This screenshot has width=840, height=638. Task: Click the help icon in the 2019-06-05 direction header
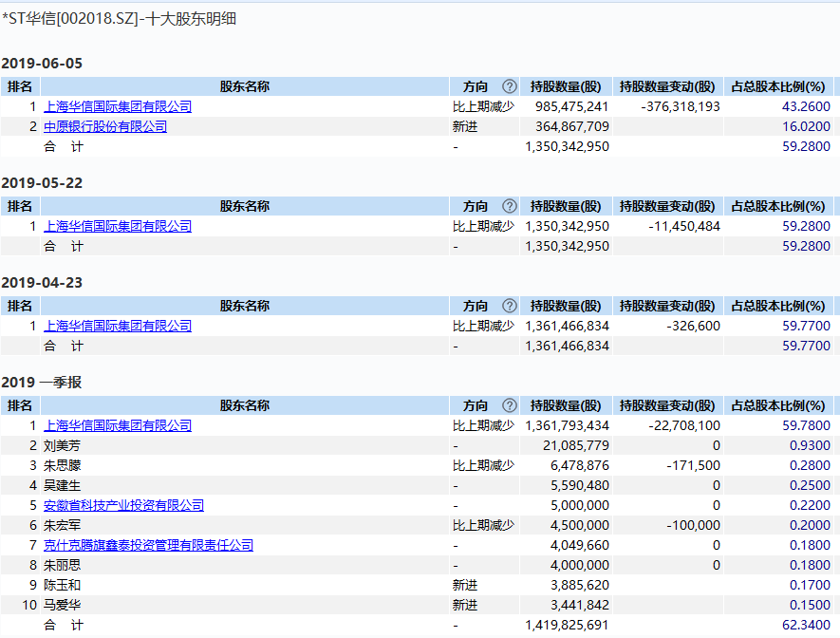[x=510, y=86]
